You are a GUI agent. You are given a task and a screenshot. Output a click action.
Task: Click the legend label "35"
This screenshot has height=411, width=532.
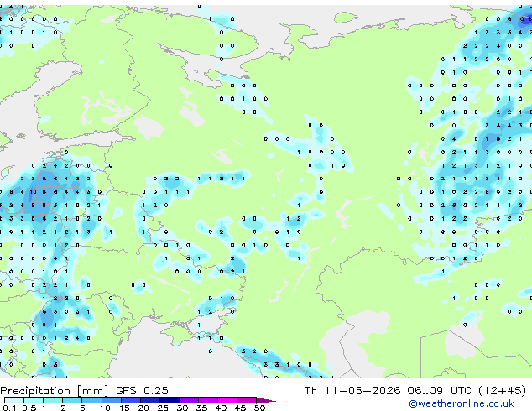tap(201, 408)
